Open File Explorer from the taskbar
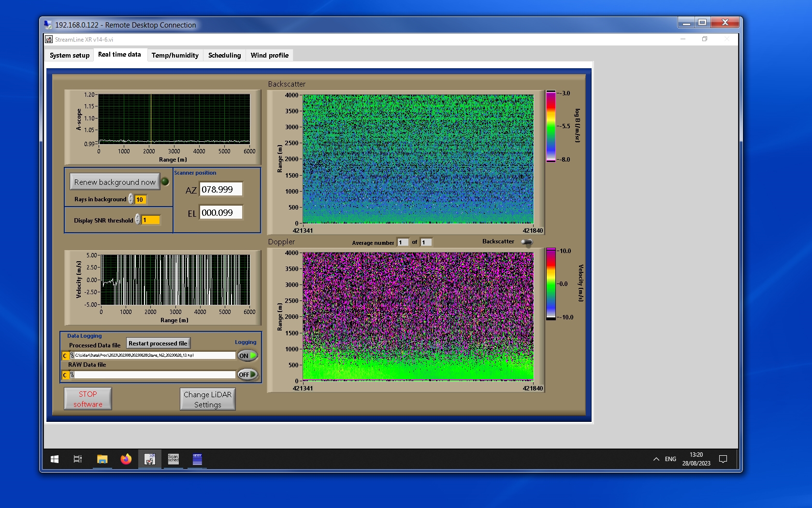 102,459
